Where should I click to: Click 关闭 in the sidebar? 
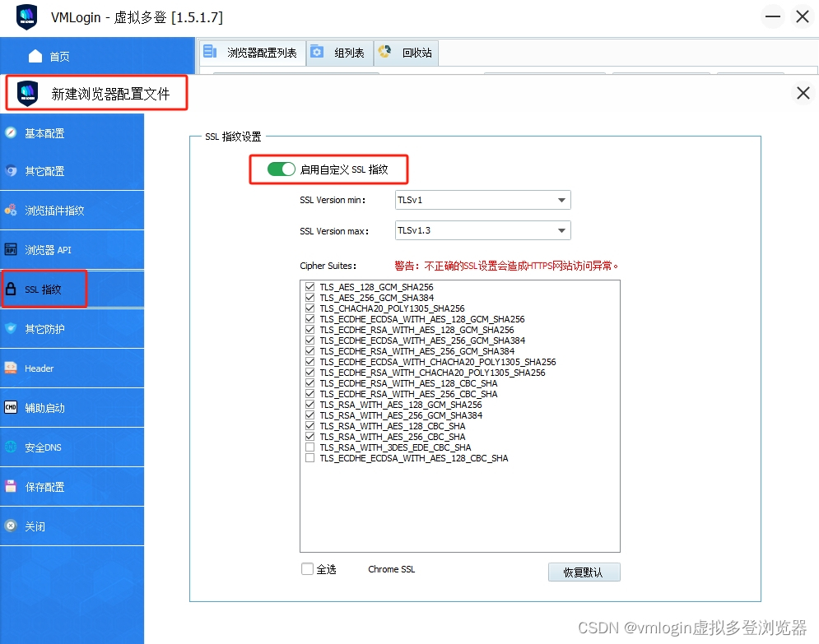pos(72,526)
